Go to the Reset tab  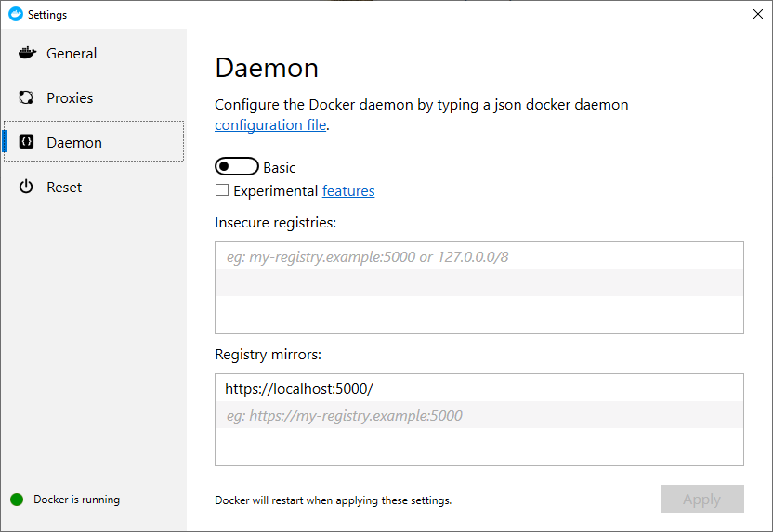(64, 188)
